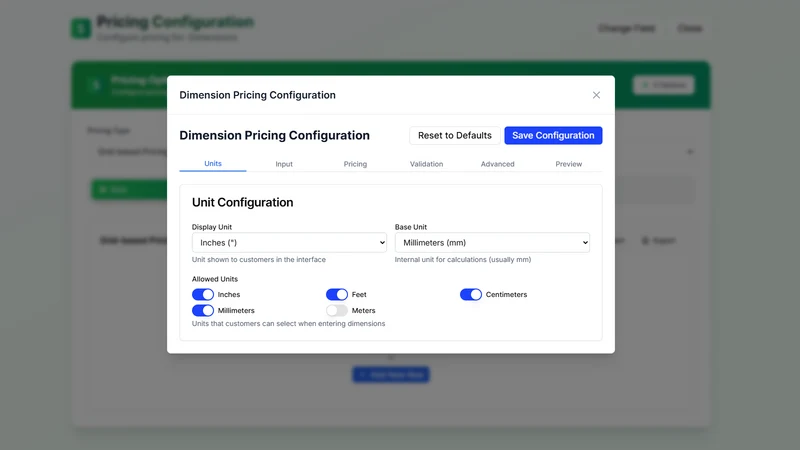Turn off the Feet toggle
This screenshot has height=450, width=800.
pyautogui.click(x=337, y=294)
